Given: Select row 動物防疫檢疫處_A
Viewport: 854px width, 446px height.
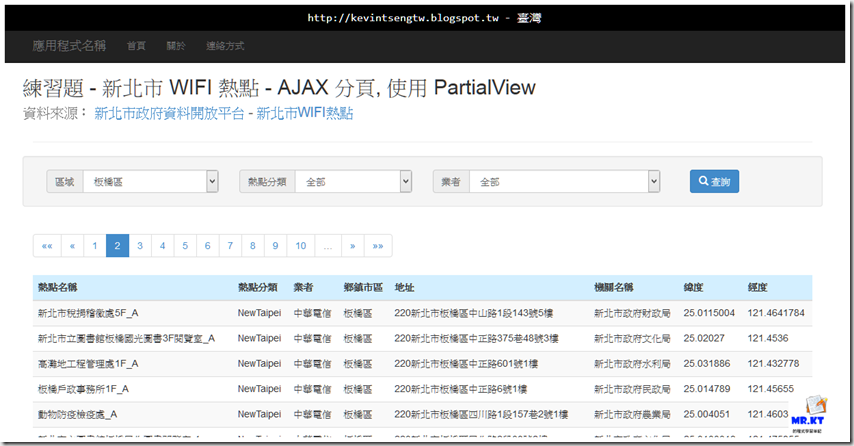Looking at the screenshot, I should point(422,414).
